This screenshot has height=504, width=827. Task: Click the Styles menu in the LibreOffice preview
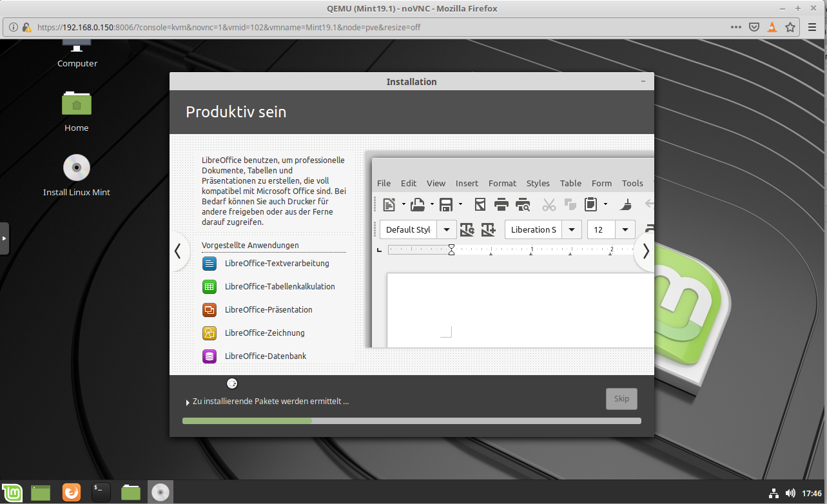538,183
